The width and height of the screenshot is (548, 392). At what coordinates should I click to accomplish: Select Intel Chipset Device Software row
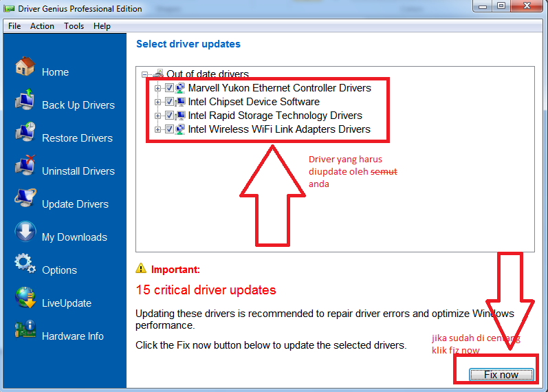click(254, 102)
